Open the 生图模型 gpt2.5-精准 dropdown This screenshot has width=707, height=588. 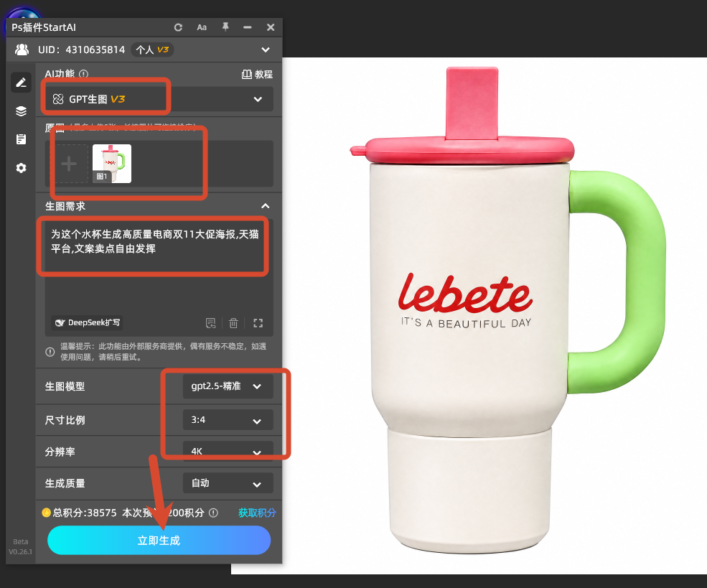point(228,386)
